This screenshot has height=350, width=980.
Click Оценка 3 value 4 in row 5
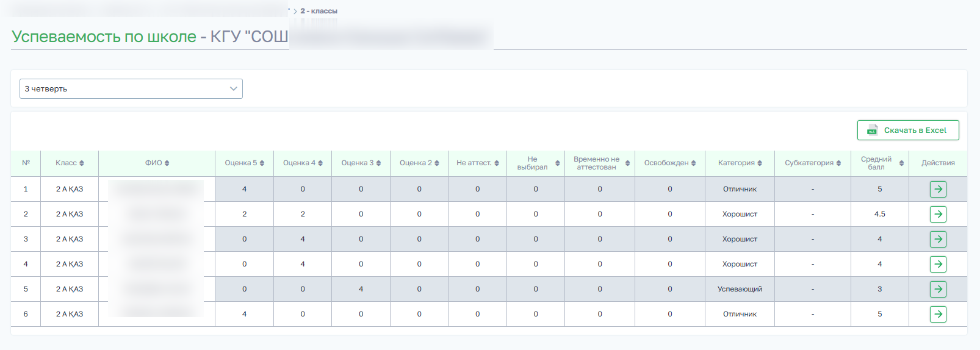361,289
